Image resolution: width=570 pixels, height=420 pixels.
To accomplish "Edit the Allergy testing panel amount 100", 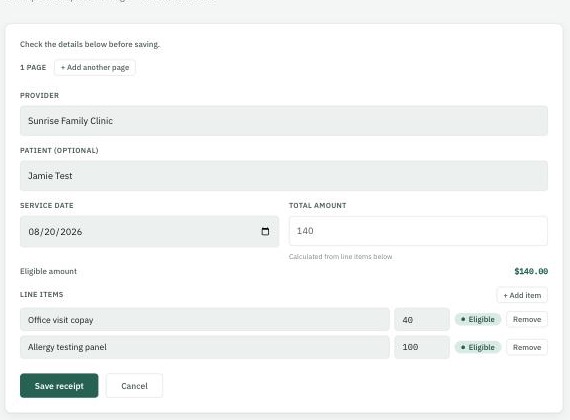I will pyautogui.click(x=422, y=347).
